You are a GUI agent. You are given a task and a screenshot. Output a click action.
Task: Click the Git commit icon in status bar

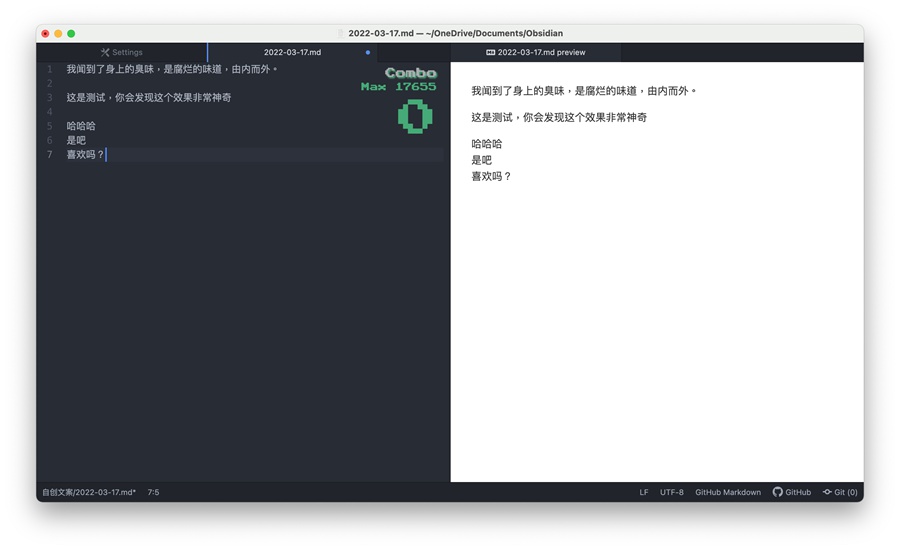[827, 492]
